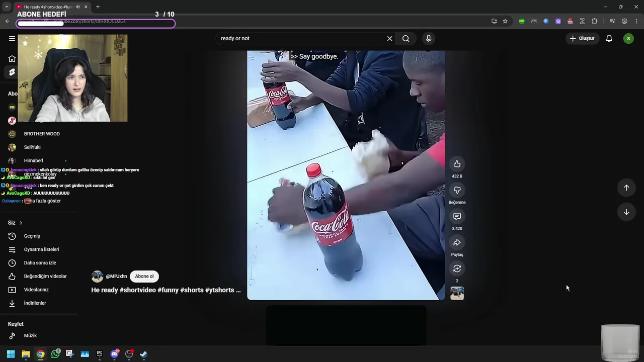This screenshot has width=644, height=362.
Task: Open the comments for the Short
Action: [457, 216]
